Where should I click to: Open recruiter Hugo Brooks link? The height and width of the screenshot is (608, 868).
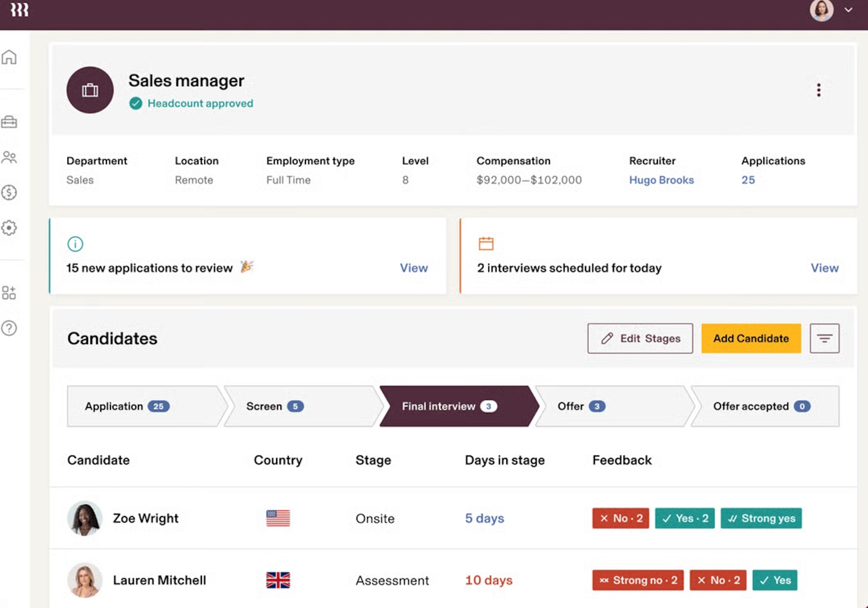pos(661,180)
